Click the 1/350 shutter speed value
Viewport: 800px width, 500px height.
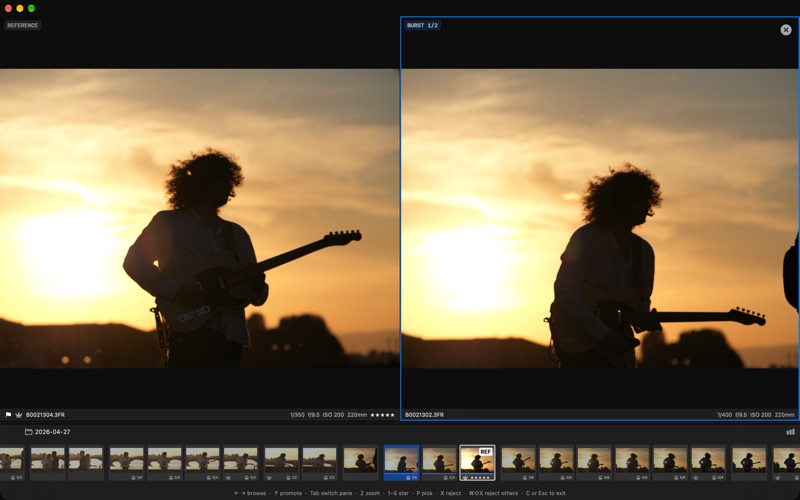pyautogui.click(x=297, y=415)
